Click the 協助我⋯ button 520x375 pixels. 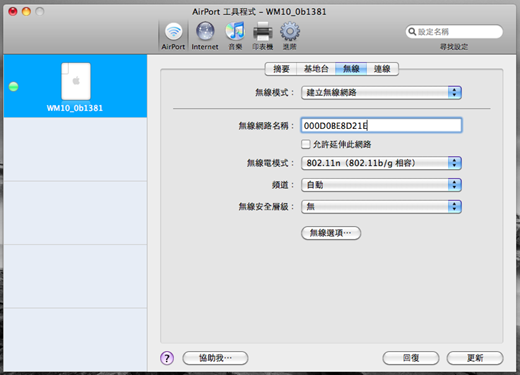(215, 358)
